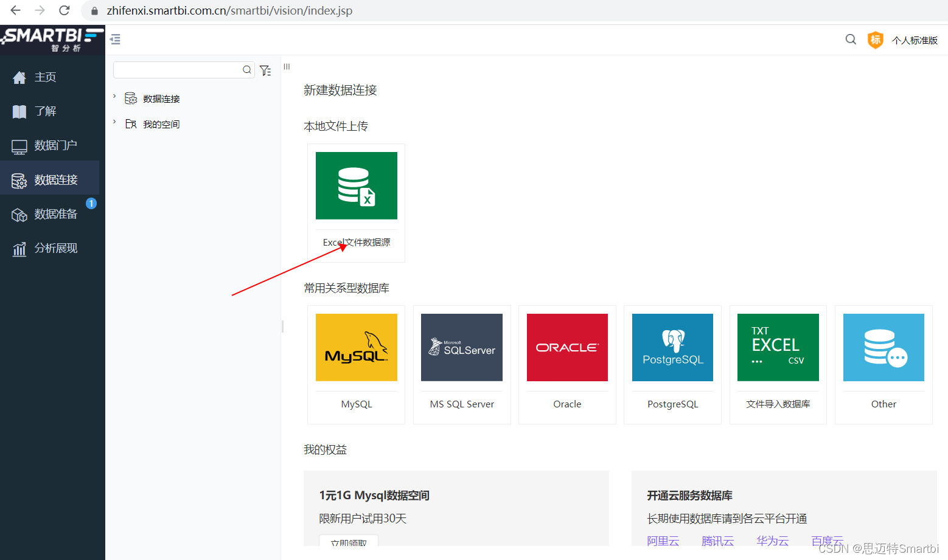Click the monitor icon beside 数据门户
The height and width of the screenshot is (560, 948).
(x=19, y=147)
